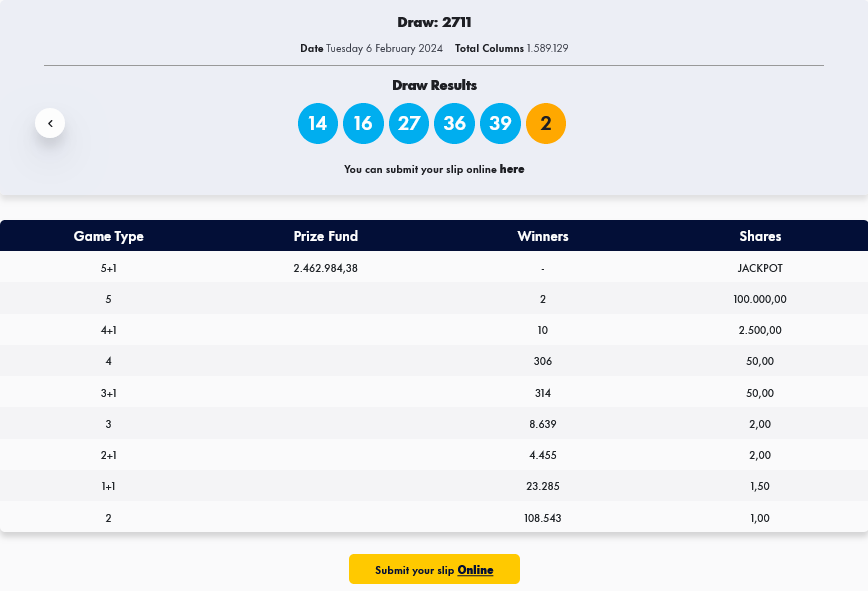Click the Shares column header

[760, 236]
